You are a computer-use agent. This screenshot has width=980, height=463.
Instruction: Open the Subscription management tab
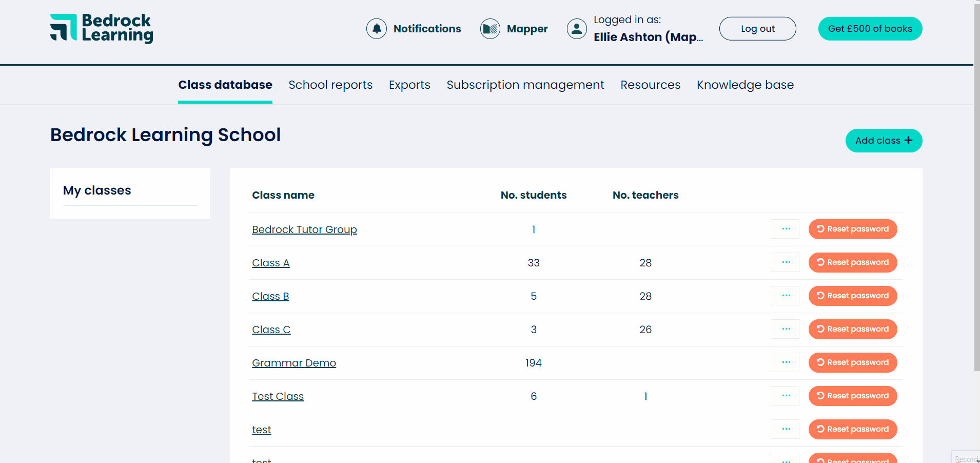pos(525,85)
